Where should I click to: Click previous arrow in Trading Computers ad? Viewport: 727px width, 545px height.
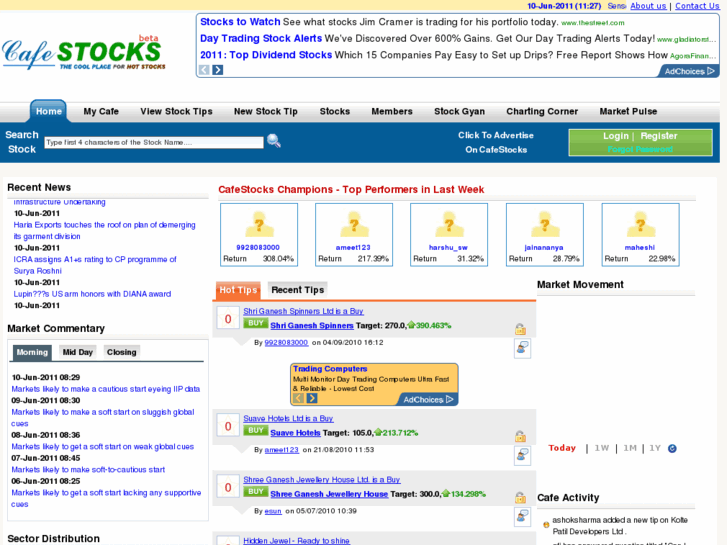(299, 398)
